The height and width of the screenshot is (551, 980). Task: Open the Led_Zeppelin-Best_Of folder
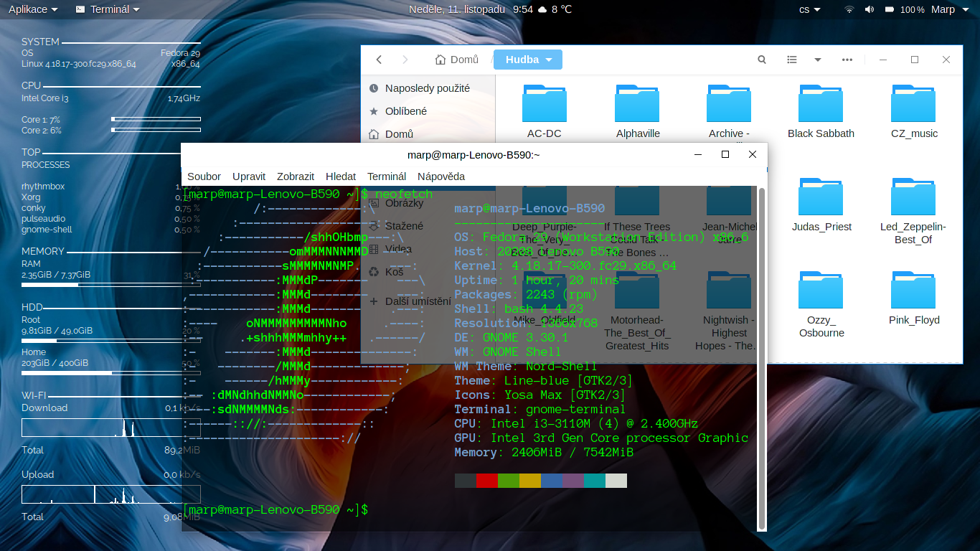(913, 211)
